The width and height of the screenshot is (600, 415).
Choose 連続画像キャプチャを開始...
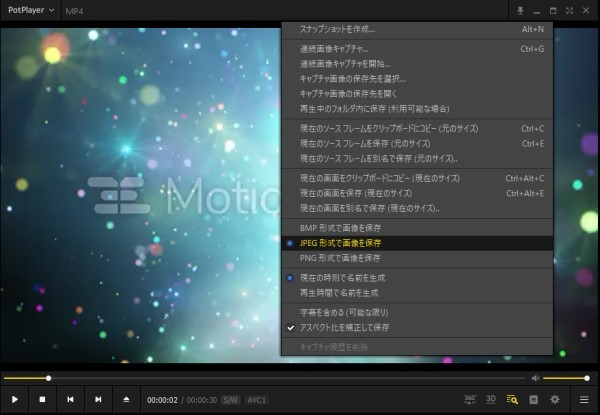(417, 64)
